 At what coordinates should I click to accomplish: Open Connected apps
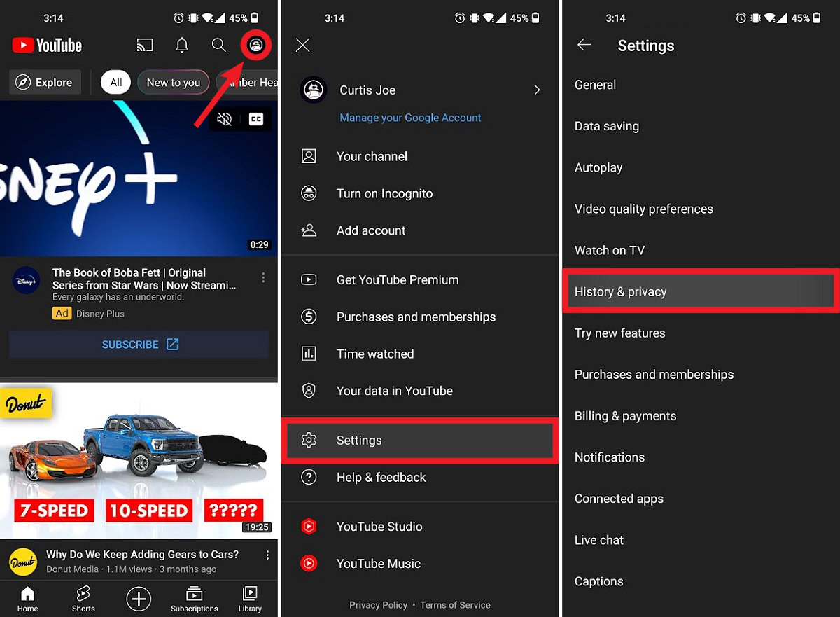click(x=701, y=499)
